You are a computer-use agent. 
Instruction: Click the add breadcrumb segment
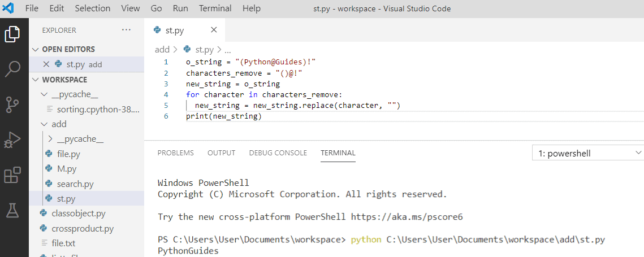coord(162,50)
